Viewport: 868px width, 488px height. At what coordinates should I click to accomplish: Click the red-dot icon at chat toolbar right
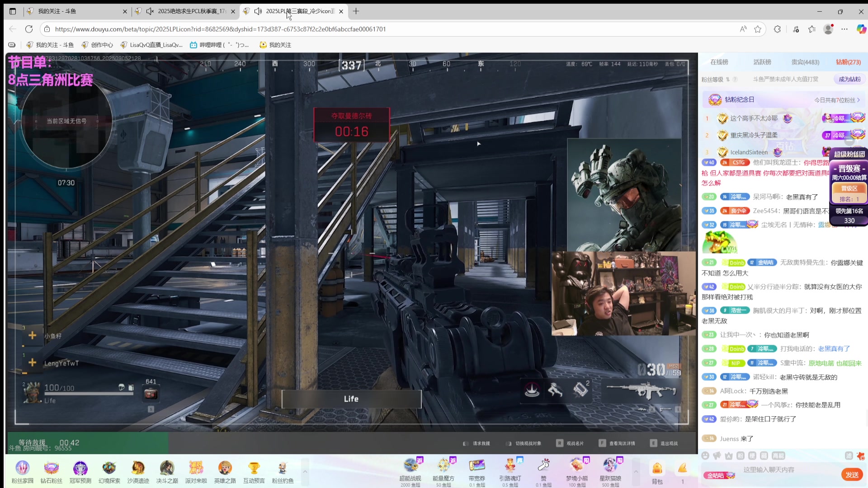860,455
